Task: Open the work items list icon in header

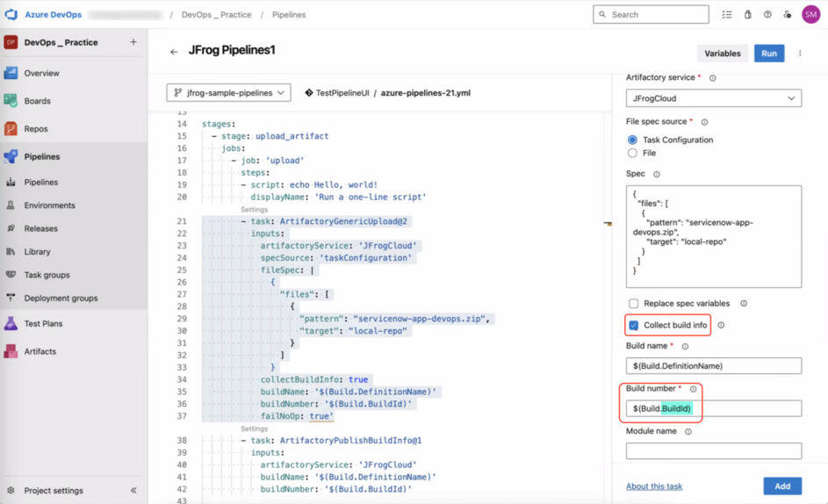Action: [x=727, y=15]
